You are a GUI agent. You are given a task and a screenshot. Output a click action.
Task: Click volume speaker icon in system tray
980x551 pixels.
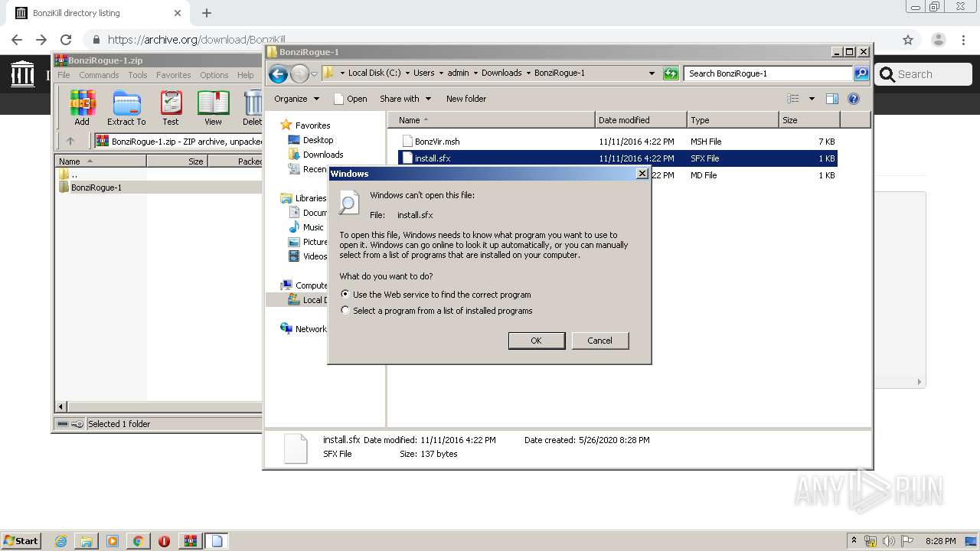click(889, 541)
